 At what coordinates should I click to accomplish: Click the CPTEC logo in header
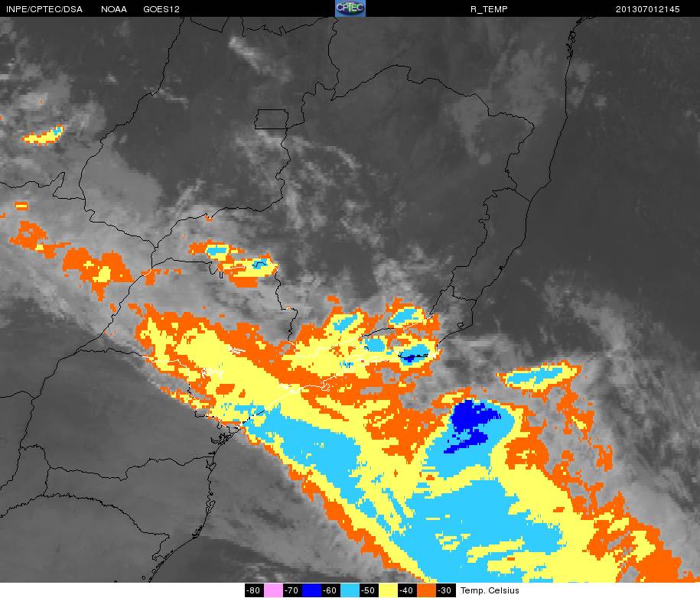[350, 8]
